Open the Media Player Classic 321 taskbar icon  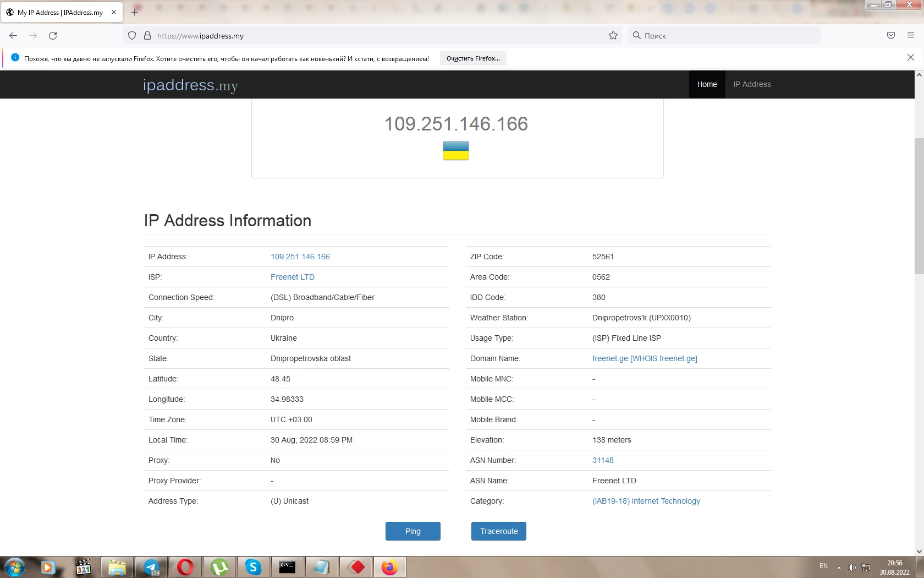pos(83,567)
